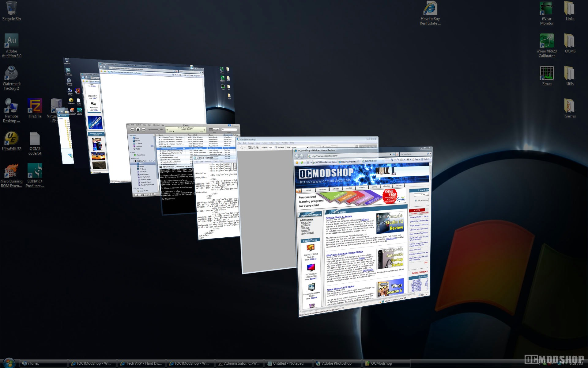Click the iTunes song progress bar
Image resolution: width=588 pixels, height=368 pixels.
point(186,132)
